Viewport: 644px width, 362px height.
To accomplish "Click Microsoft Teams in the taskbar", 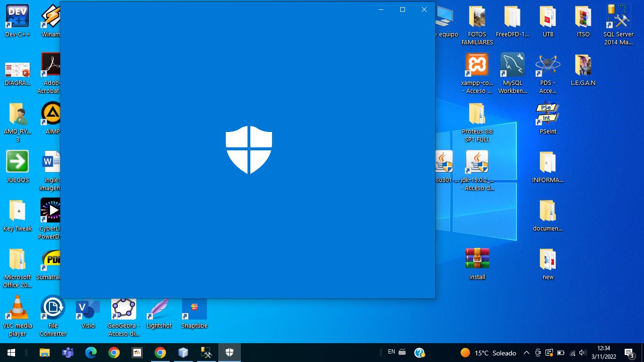I will pos(67,353).
